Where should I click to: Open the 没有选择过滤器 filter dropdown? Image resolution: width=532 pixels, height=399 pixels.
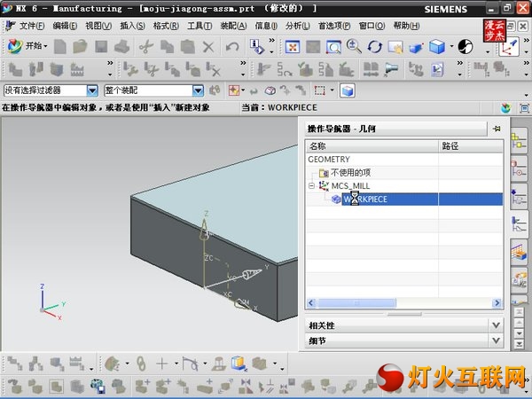point(92,90)
